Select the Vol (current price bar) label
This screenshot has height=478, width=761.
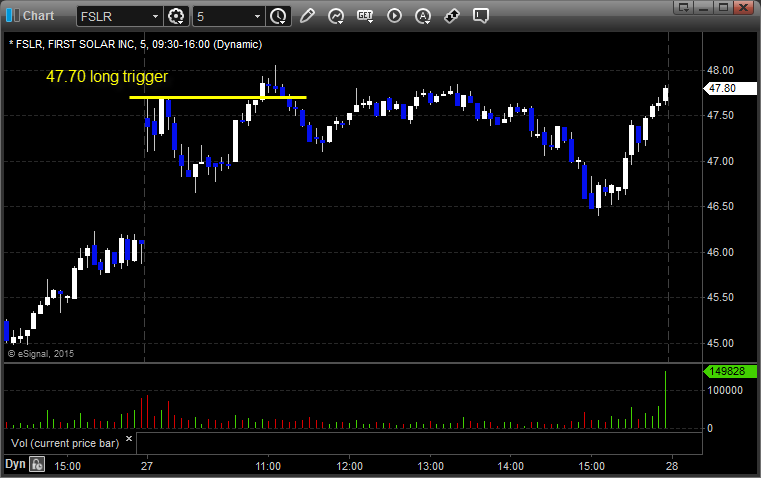click(65, 443)
